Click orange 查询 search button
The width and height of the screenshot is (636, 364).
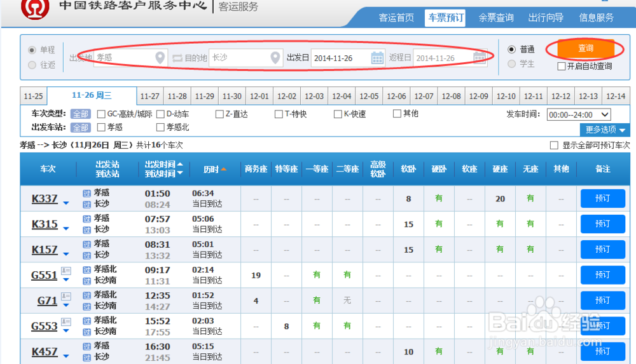click(x=585, y=49)
